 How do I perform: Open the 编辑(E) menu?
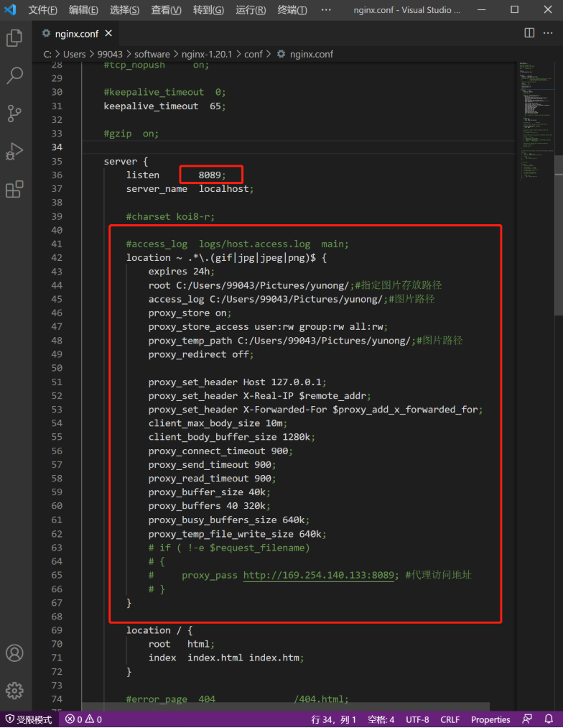(83, 10)
